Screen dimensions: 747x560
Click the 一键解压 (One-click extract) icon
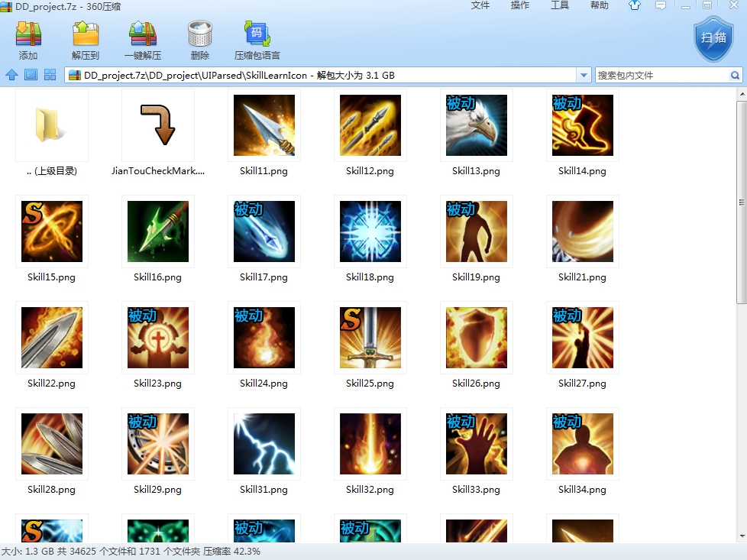pyautogui.click(x=143, y=35)
